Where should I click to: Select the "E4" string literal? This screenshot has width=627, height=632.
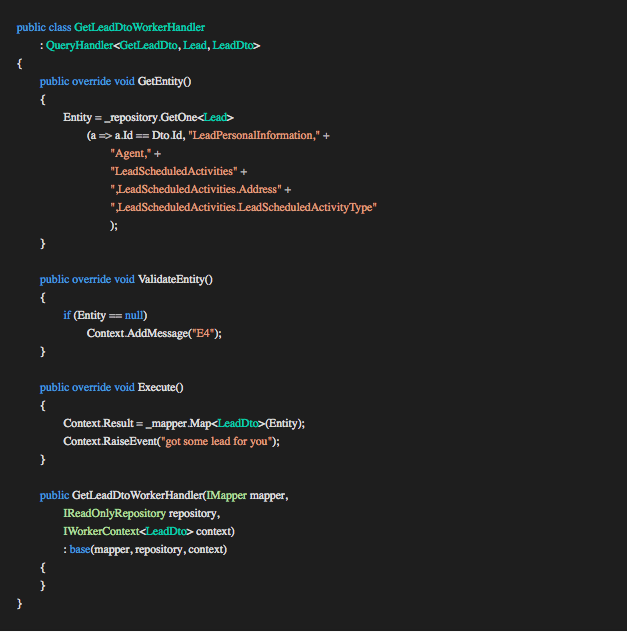pos(203,333)
